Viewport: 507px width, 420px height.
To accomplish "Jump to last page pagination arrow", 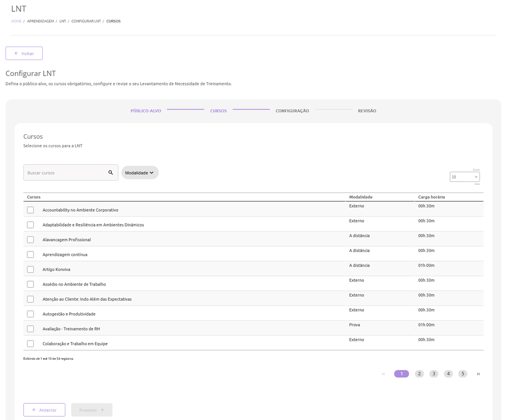I will pos(478,374).
